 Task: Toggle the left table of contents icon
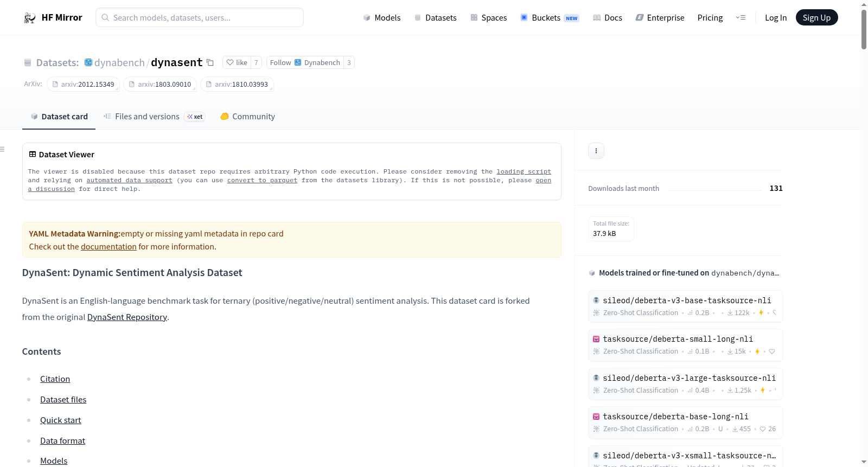click(3, 149)
